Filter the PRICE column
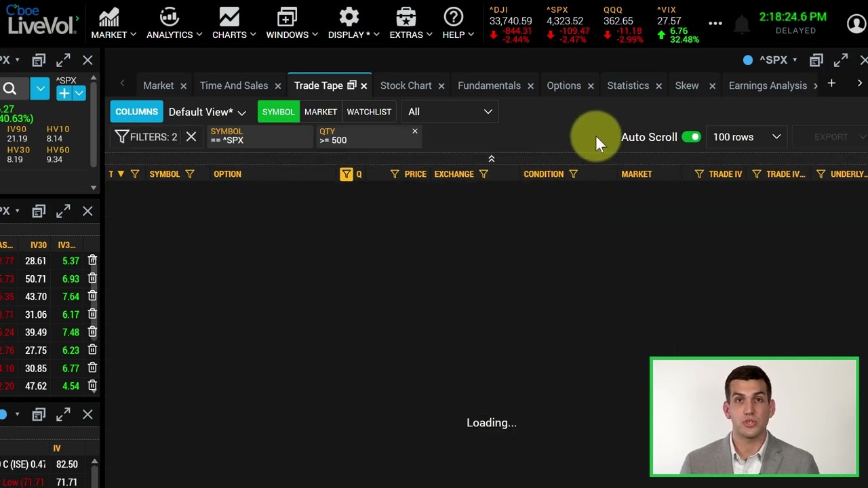The height and width of the screenshot is (488, 868). pyautogui.click(x=395, y=174)
